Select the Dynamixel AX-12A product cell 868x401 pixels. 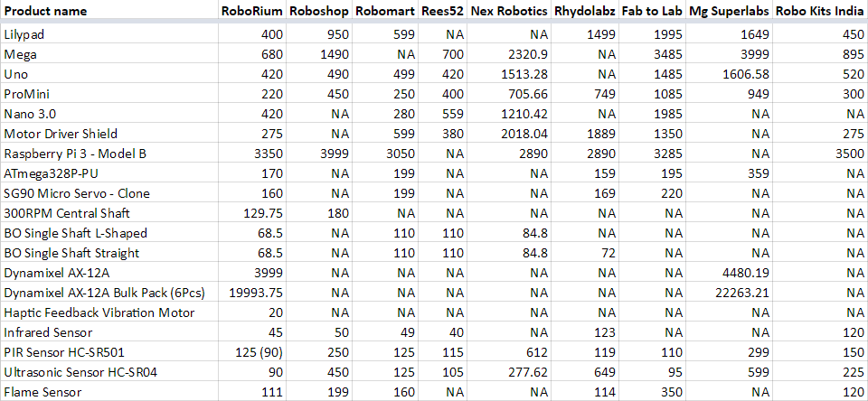(x=108, y=274)
